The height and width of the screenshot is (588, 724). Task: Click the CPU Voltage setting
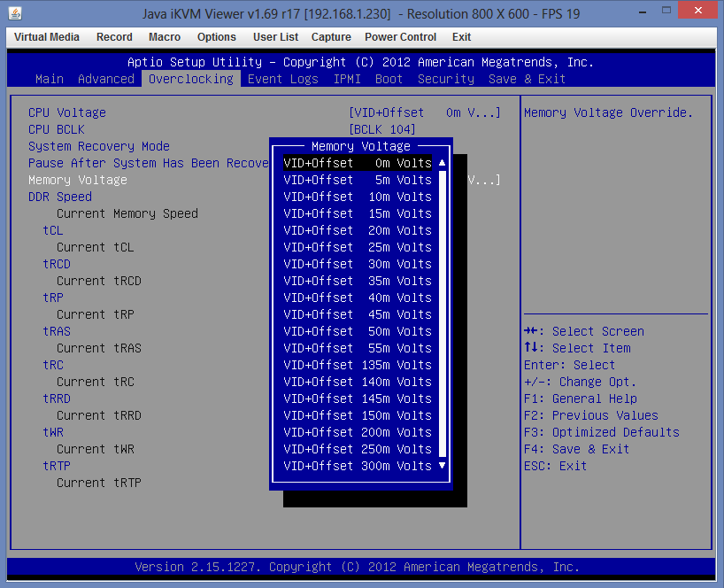67,112
